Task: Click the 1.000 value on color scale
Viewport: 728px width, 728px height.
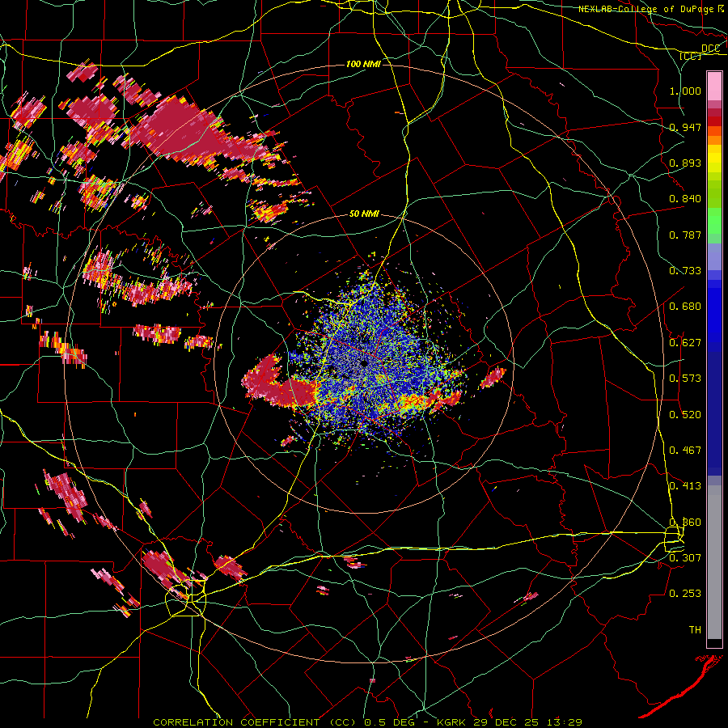Action: [685, 91]
